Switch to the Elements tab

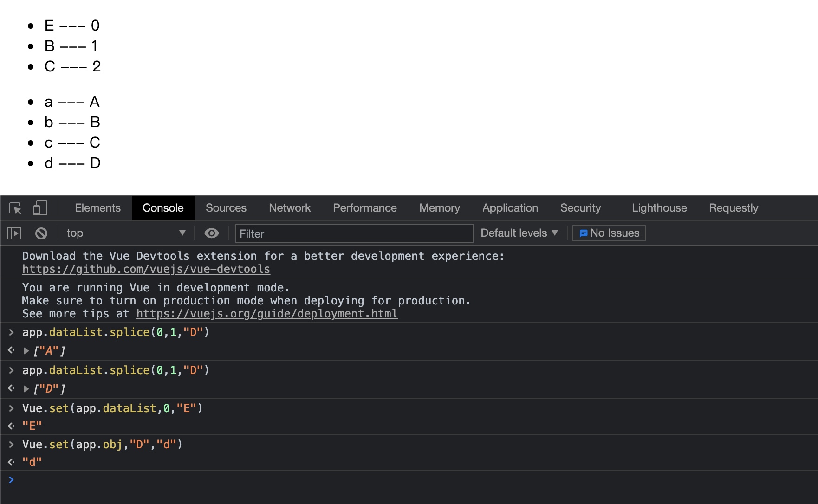click(x=97, y=208)
